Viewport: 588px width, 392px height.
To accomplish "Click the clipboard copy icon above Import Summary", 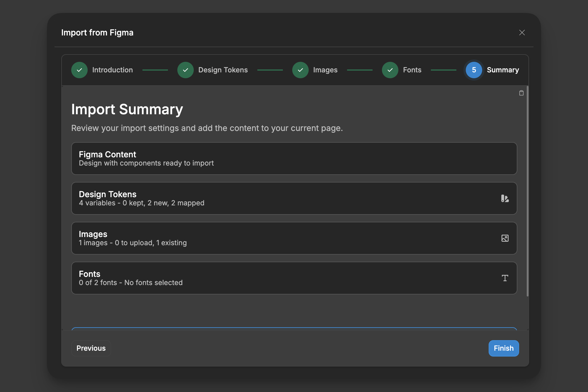I will (x=521, y=93).
